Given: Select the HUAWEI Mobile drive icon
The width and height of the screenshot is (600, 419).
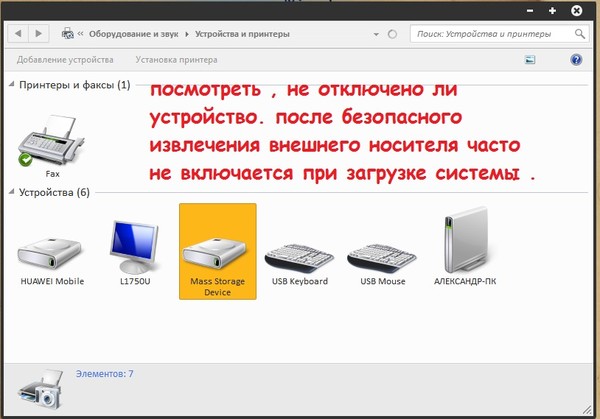Looking at the screenshot, I should coord(49,253).
